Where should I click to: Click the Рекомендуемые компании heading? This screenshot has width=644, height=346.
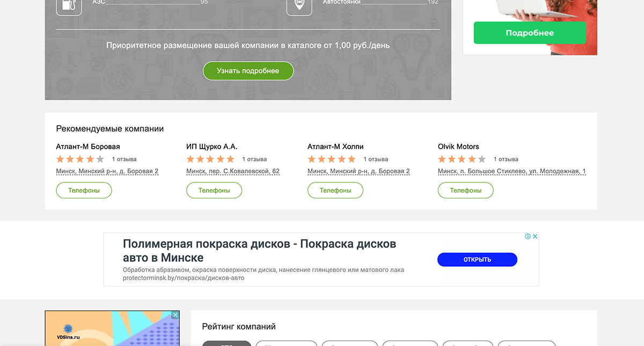[x=110, y=129]
